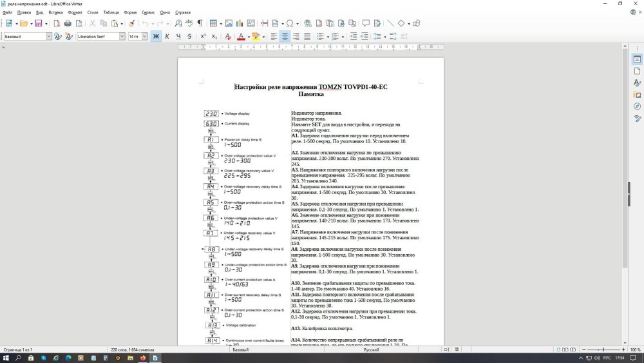
Task: Expand the bullet list dropdown arrow
Action: point(328,37)
